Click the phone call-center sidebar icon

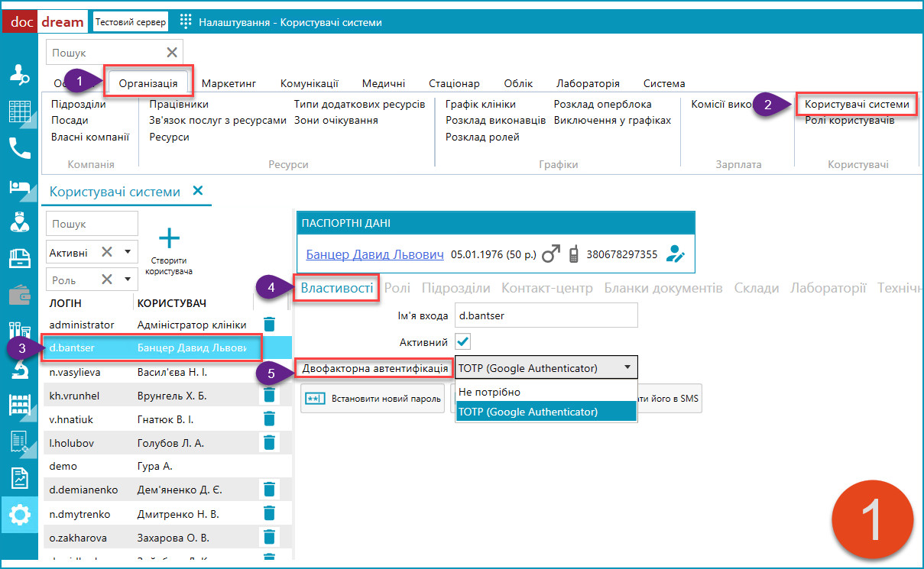[19, 147]
